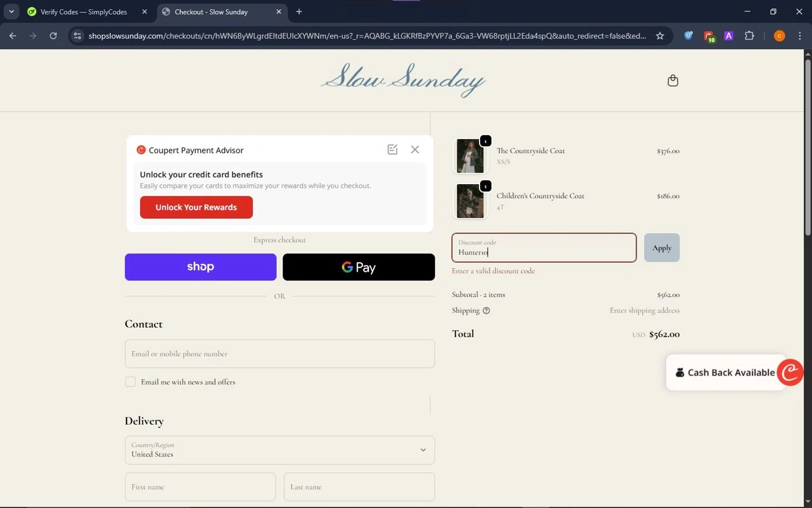Click the Cash Back Available banner
812x508 pixels.
point(725,373)
